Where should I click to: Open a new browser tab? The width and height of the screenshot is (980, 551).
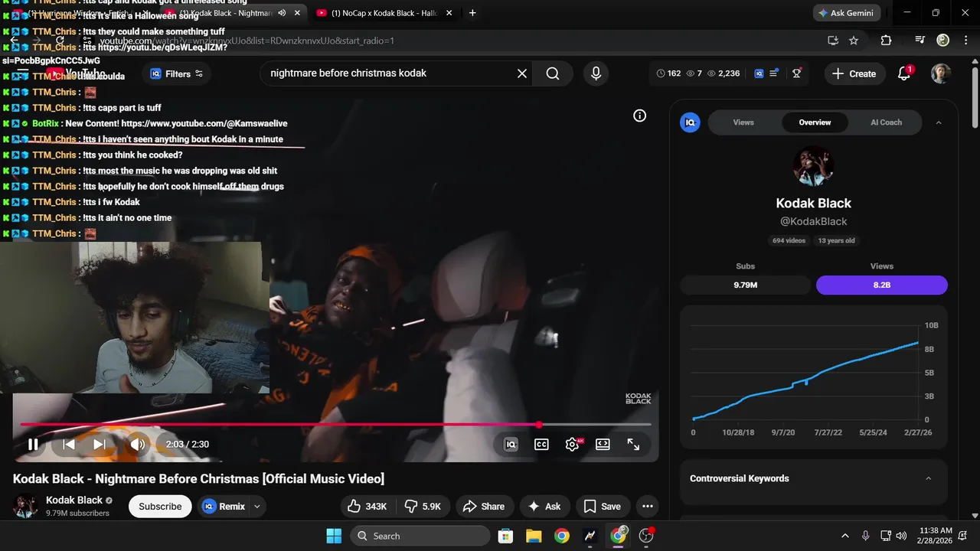pyautogui.click(x=472, y=13)
